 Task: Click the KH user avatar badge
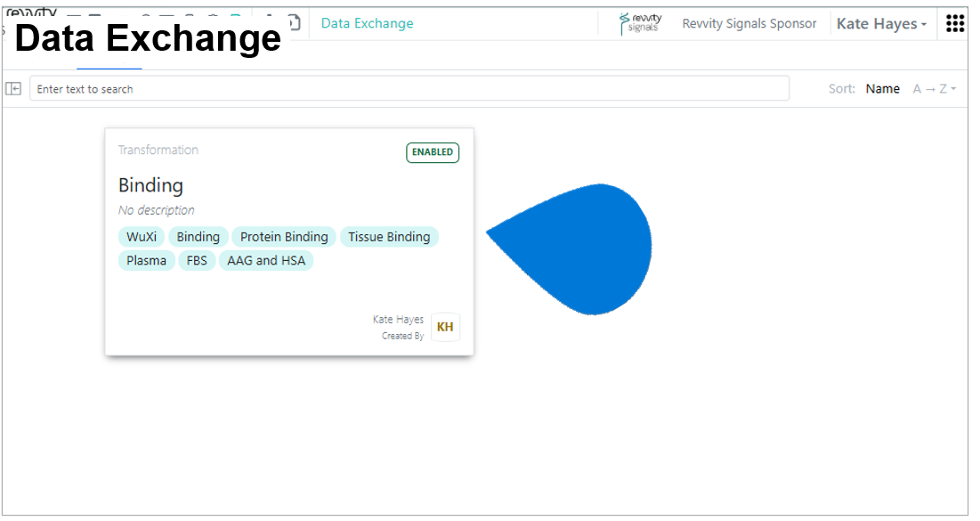pyautogui.click(x=445, y=327)
